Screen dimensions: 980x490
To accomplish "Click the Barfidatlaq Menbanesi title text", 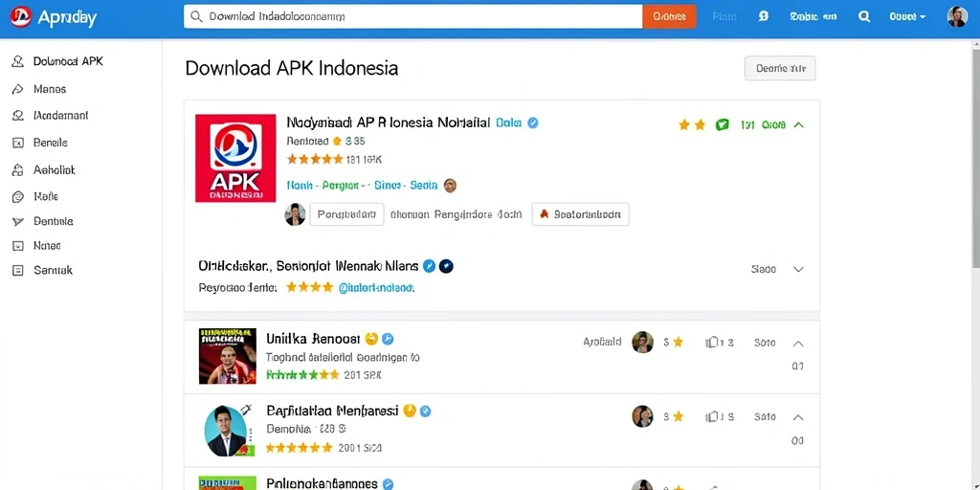I will click(x=332, y=411).
